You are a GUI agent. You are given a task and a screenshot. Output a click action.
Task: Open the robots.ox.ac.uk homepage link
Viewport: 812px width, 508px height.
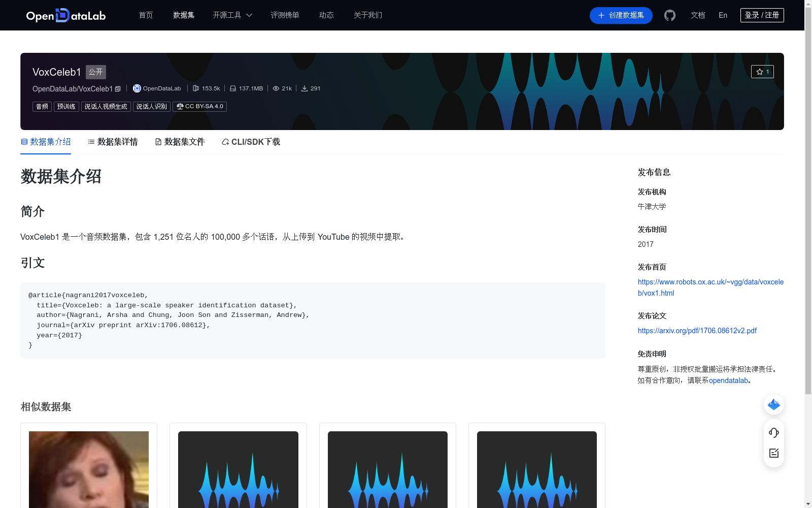point(710,288)
